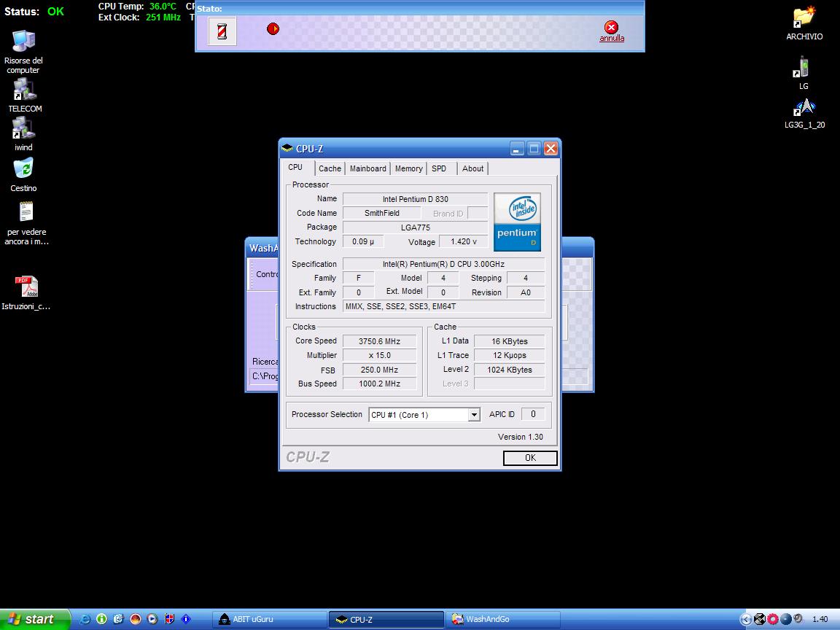
Task: Click the Package value 'LGA775'
Action: coord(415,227)
